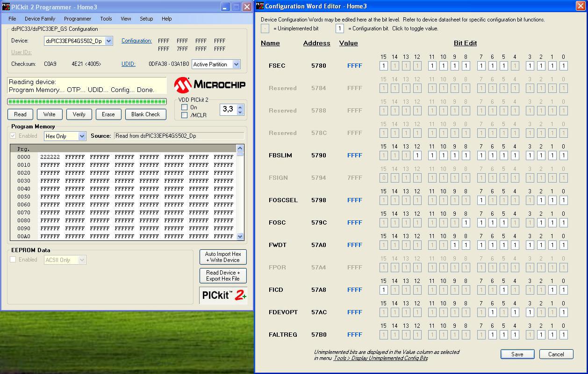Open the Help menu
Screen dimensions: 588x374
click(x=166, y=19)
